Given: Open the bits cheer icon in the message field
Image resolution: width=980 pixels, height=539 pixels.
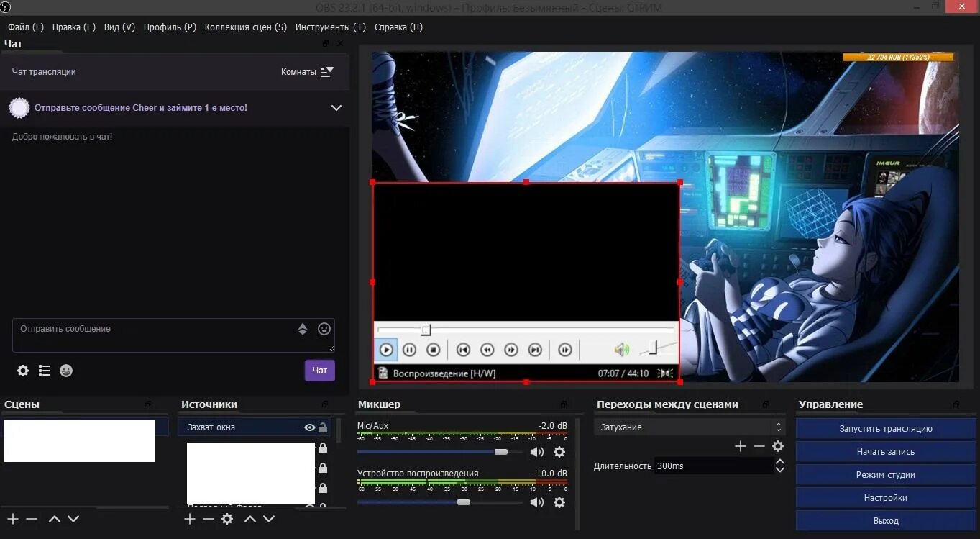Looking at the screenshot, I should tap(303, 329).
